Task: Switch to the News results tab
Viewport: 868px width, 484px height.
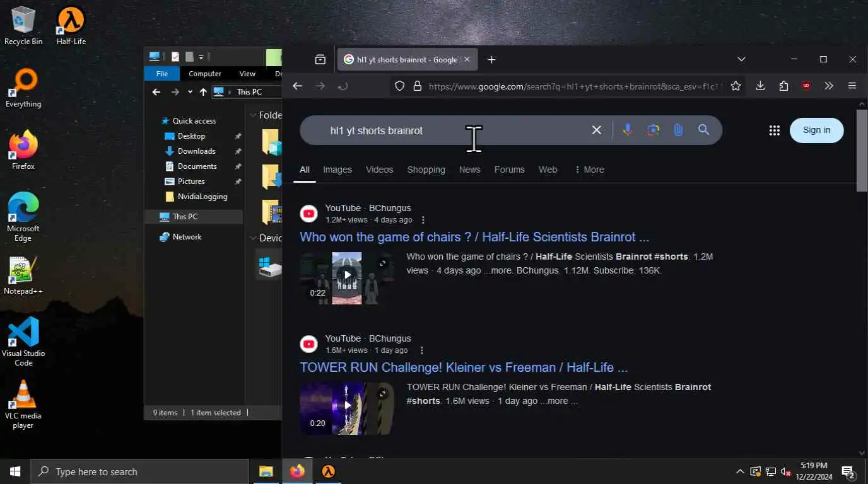Action: point(469,170)
